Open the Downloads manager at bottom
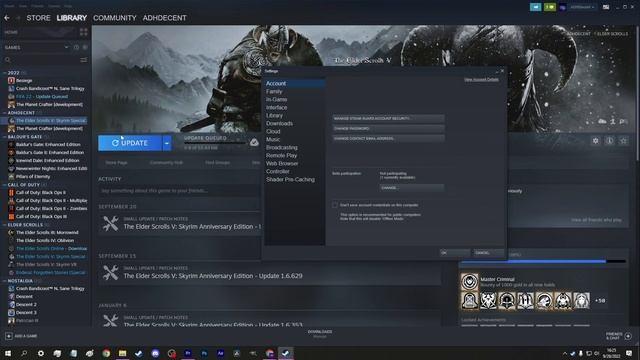The width and height of the screenshot is (640, 360). [320, 334]
